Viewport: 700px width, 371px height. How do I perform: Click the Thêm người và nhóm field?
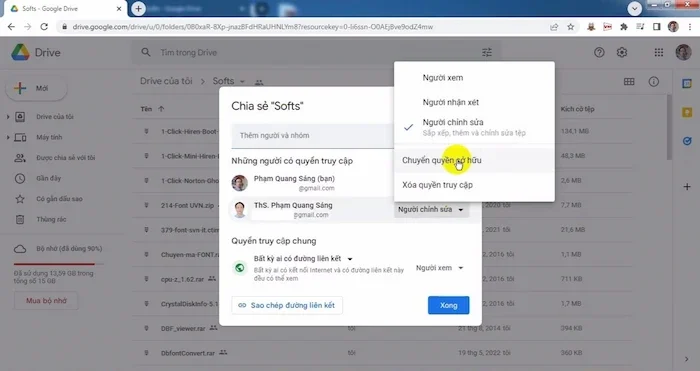[312, 136]
